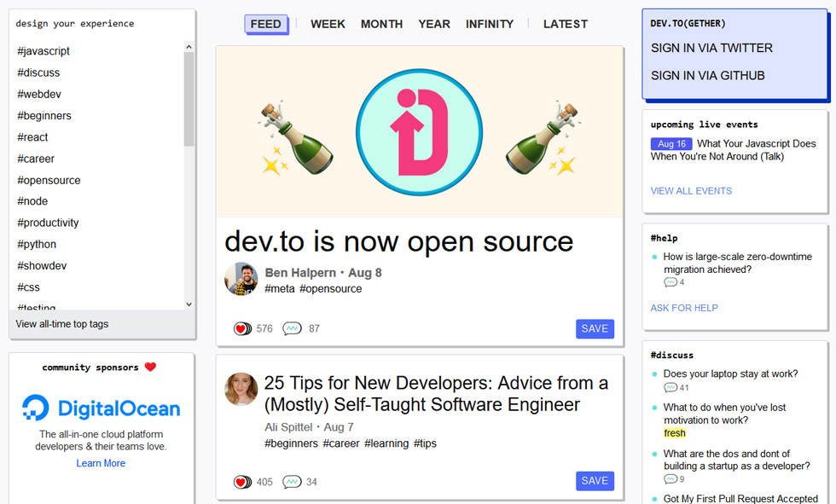This screenshot has height=504, width=836.
Task: Sign in via Twitter
Action: tap(711, 48)
